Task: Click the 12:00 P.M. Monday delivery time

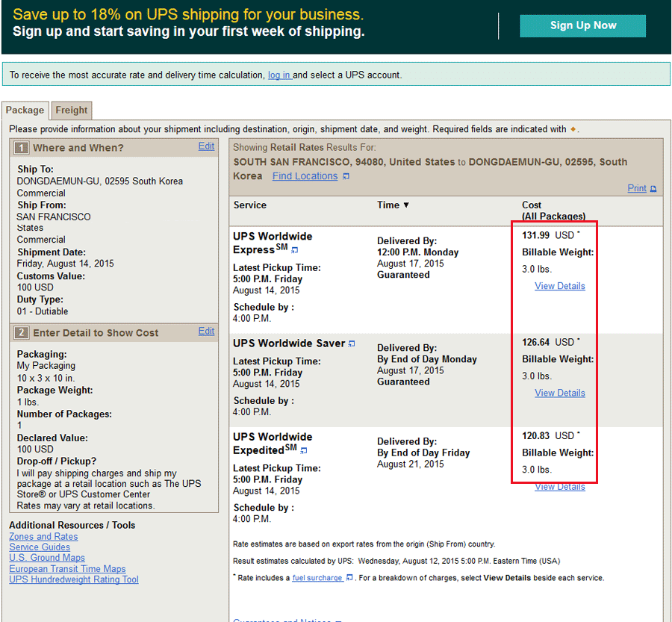Action: click(x=418, y=252)
